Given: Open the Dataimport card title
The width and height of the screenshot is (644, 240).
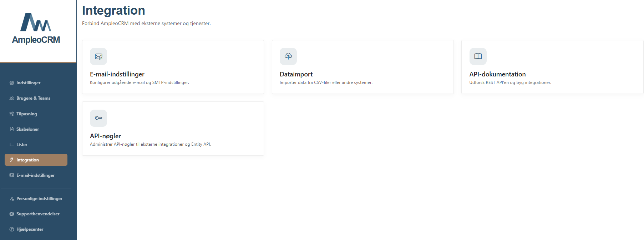Looking at the screenshot, I should [x=296, y=74].
